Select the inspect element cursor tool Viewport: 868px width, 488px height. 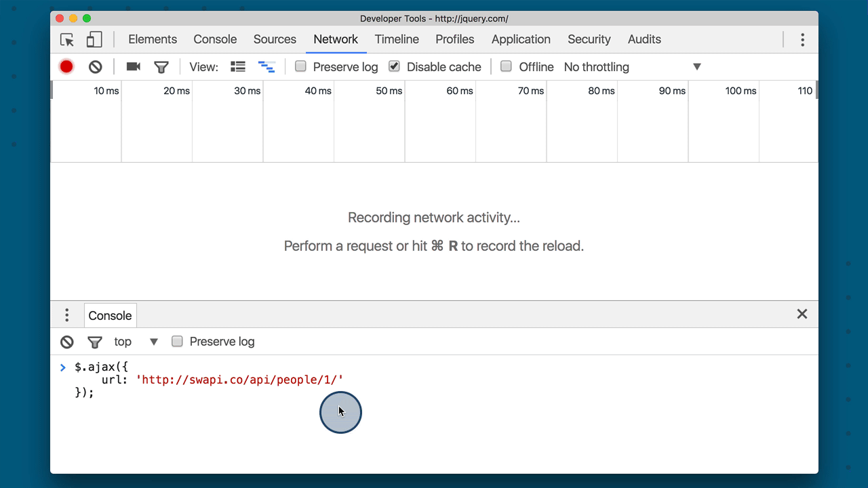click(66, 39)
